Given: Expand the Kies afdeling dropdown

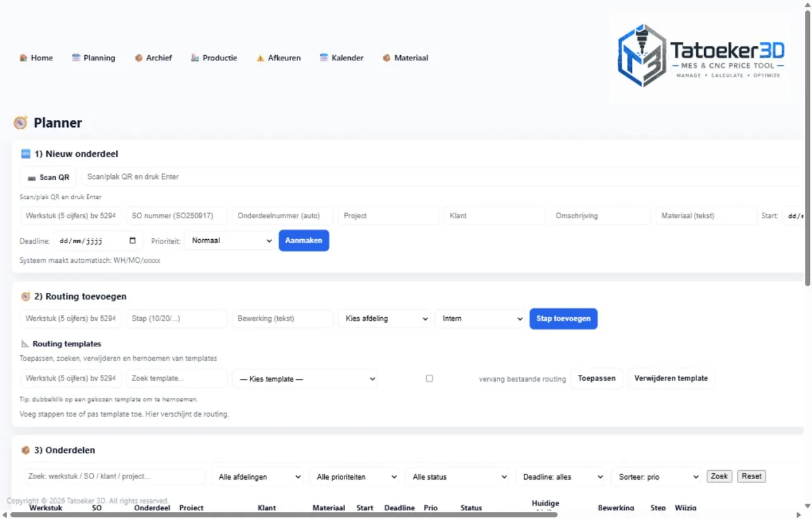Looking at the screenshot, I should coord(384,319).
